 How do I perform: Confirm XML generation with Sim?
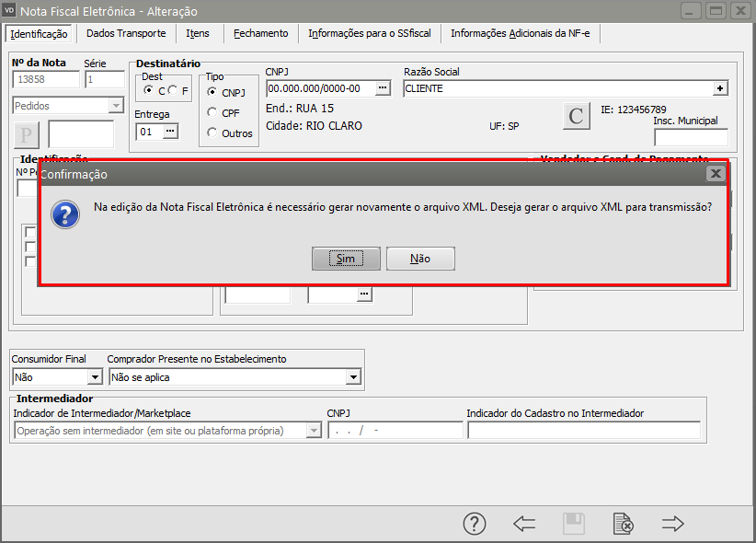pos(346,259)
